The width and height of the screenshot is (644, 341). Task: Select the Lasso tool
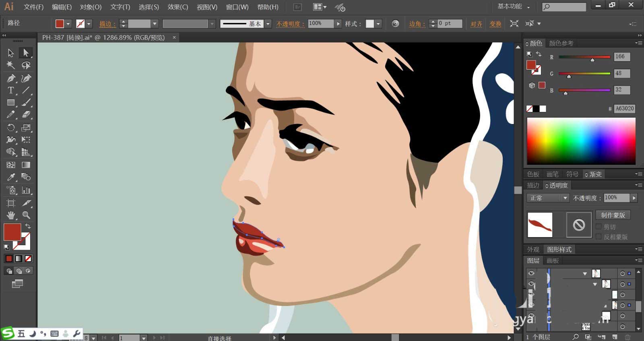tap(26, 65)
